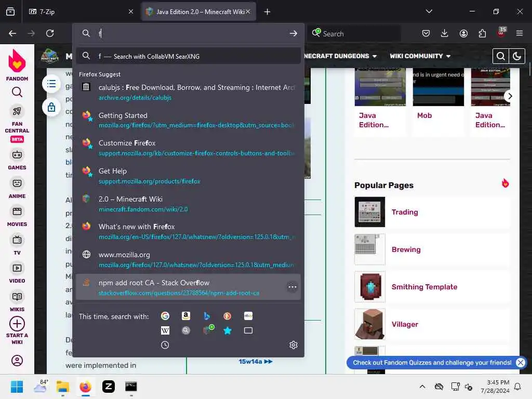Go to next version 15w14a link
Image resolution: width=532 pixels, height=399 pixels.
click(255, 362)
